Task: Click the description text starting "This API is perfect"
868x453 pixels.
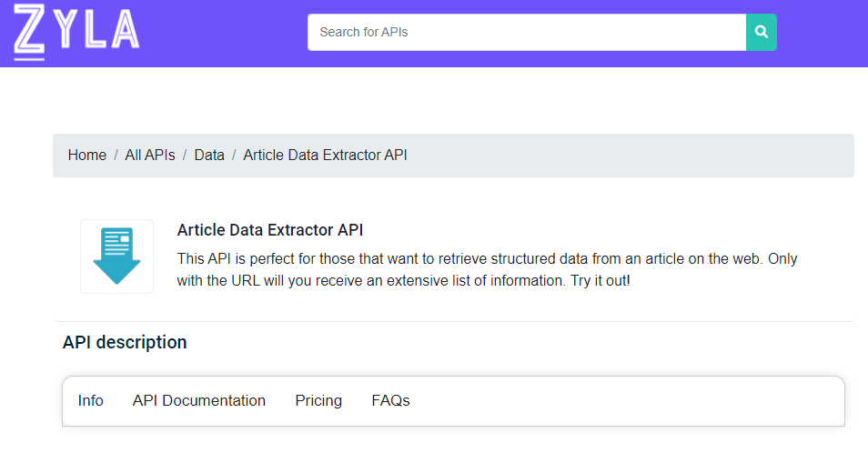Action: tap(487, 270)
